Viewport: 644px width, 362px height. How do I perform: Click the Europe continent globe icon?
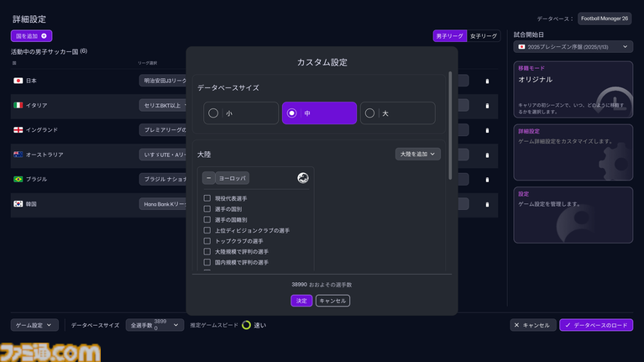click(x=302, y=178)
